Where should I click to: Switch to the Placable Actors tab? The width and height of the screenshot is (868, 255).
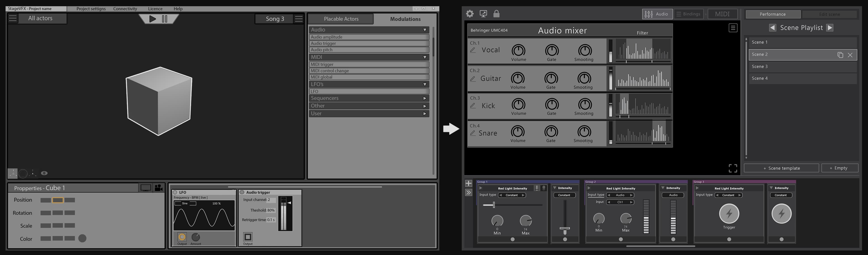[x=341, y=19]
